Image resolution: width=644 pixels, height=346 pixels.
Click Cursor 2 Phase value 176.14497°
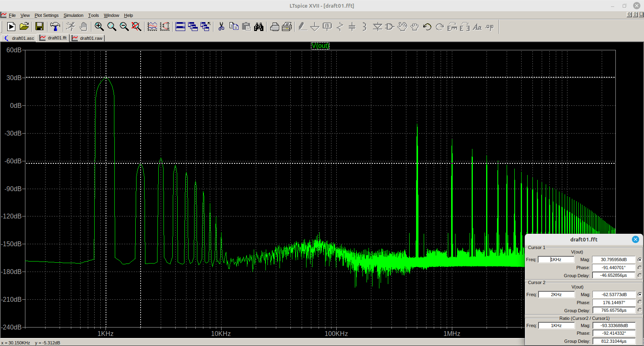(614, 303)
